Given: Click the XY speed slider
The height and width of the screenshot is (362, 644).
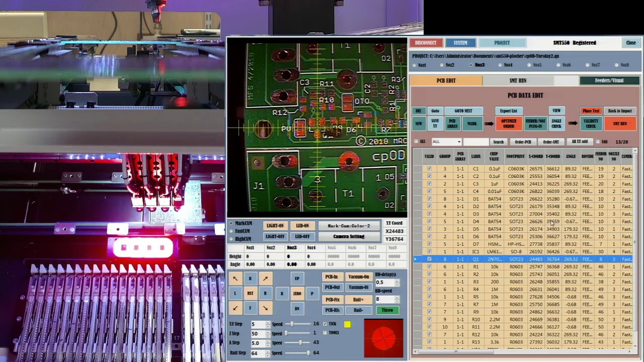Looking at the screenshot, I should [297, 324].
